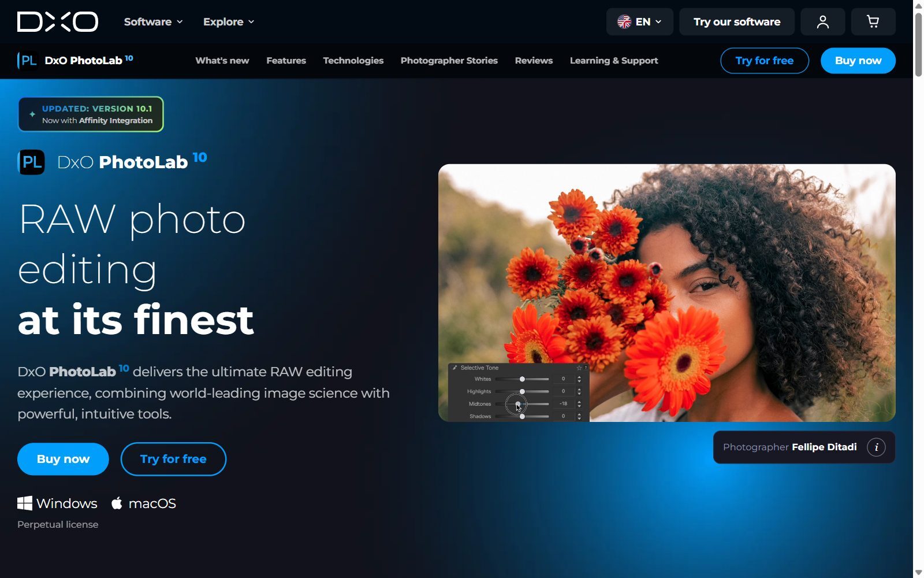
Task: Click the Fellipe Ditadi photographer name
Action: (x=824, y=447)
